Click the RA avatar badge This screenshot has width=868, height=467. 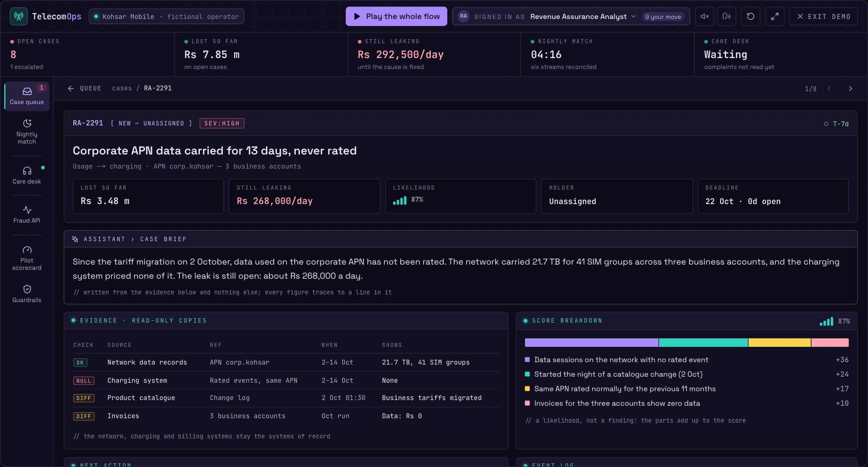click(463, 17)
